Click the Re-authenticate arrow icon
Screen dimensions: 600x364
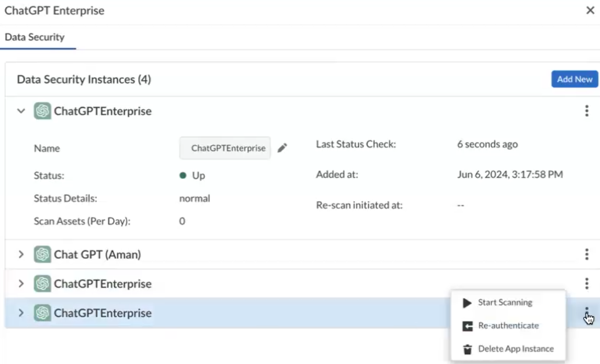point(467,326)
